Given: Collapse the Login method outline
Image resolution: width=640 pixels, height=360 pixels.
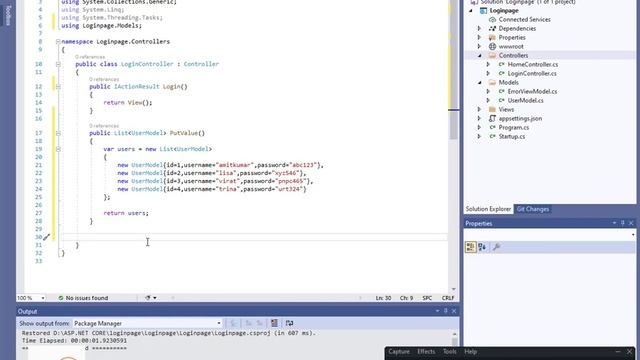Looking at the screenshot, I should point(58,87).
